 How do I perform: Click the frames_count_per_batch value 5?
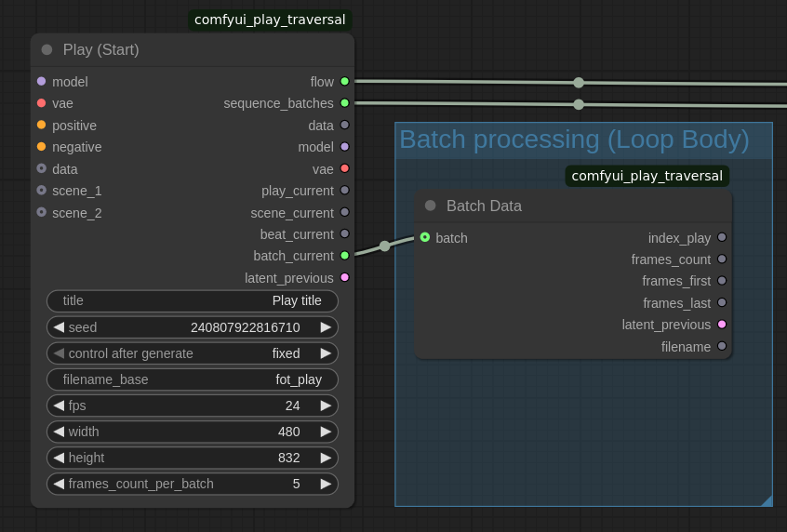coord(296,484)
